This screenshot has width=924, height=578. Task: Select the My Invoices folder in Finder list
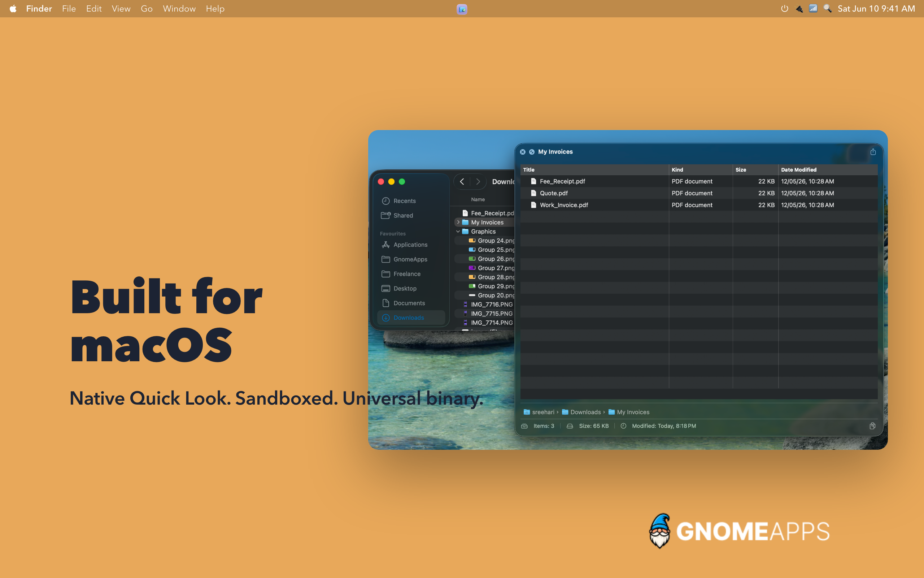tap(485, 222)
